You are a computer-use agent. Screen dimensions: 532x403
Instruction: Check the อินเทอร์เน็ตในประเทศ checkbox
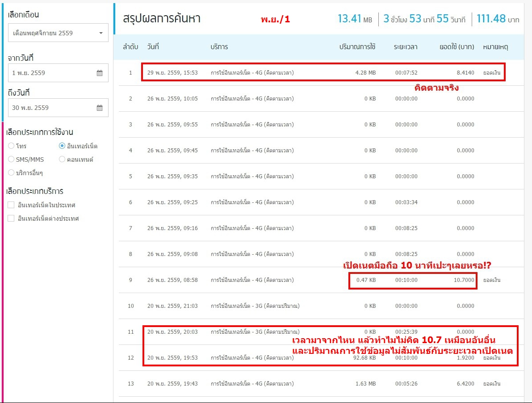[11, 205]
